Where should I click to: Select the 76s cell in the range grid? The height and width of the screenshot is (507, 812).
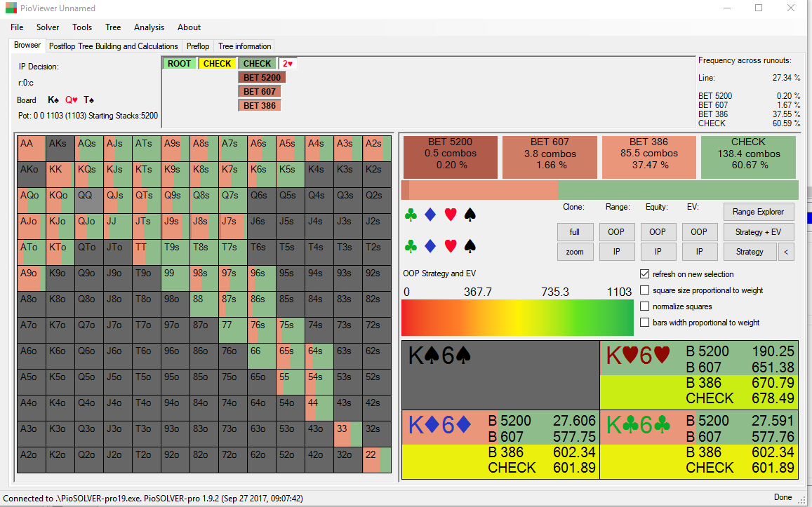coord(262,330)
